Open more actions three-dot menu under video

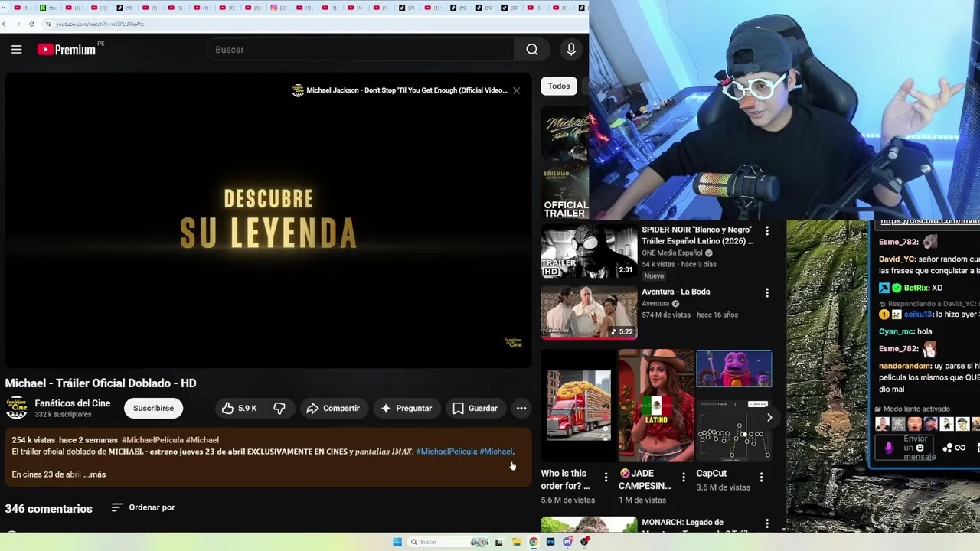pyautogui.click(x=521, y=409)
